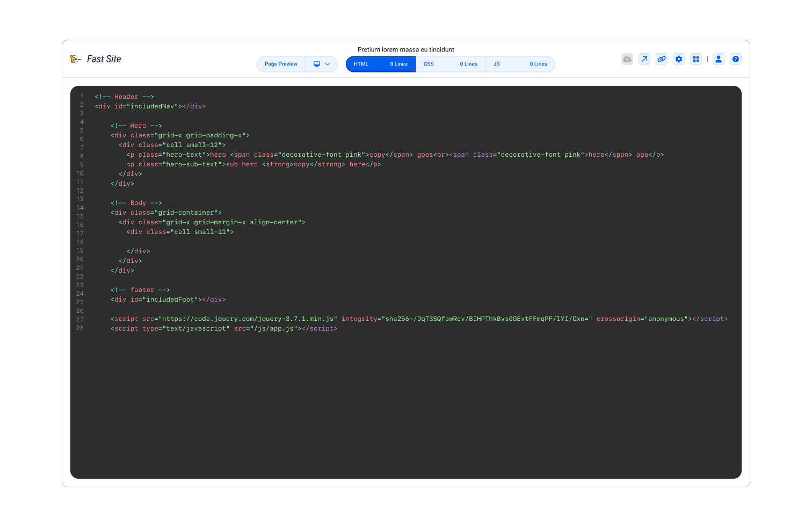
Task: Click the includedNav div code line
Action: 150,106
